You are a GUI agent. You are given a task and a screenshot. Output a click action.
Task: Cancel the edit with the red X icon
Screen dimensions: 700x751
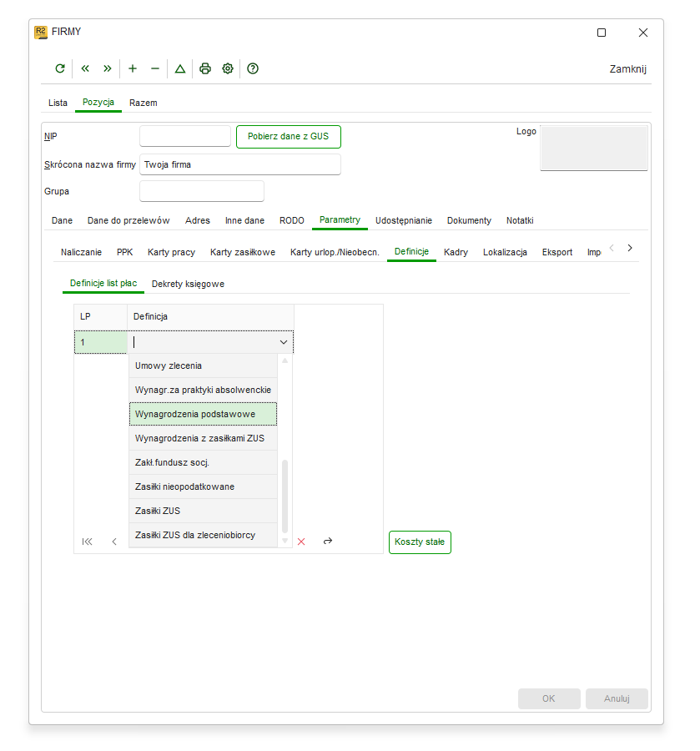(301, 542)
